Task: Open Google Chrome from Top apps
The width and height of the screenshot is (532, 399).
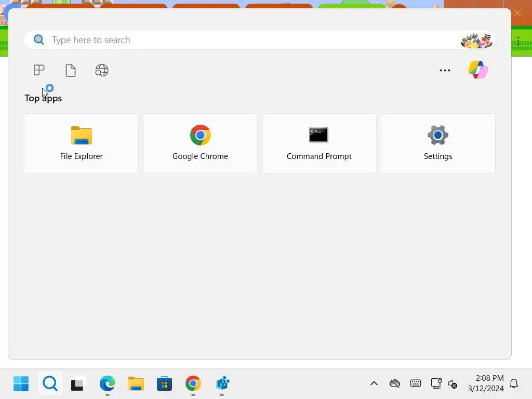Action: pos(200,143)
